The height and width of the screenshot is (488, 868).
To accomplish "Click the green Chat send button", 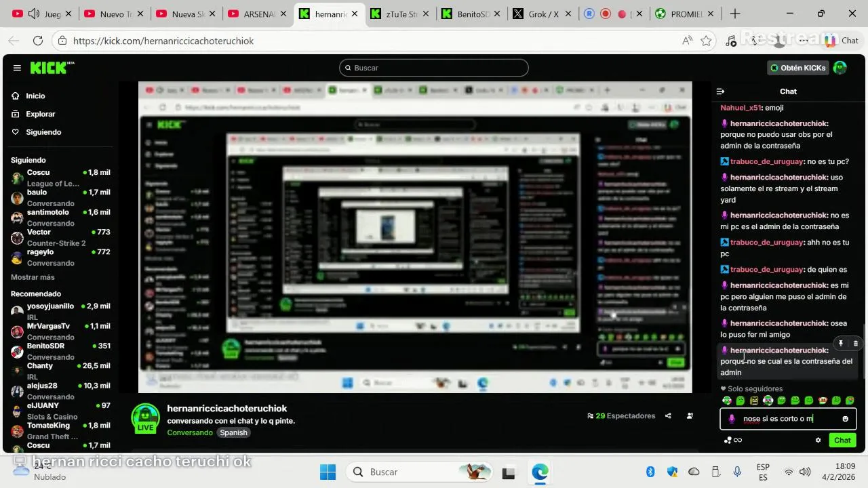I will pyautogui.click(x=842, y=440).
